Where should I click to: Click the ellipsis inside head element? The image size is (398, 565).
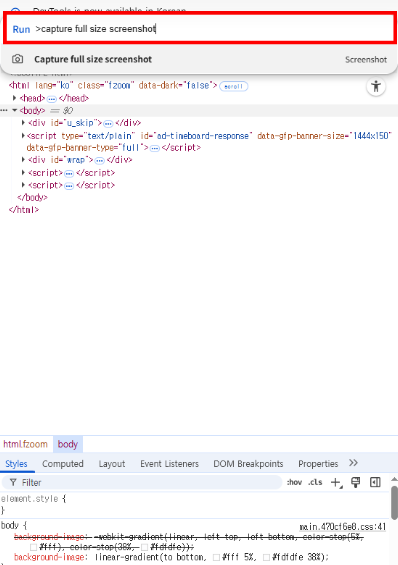(x=52, y=99)
